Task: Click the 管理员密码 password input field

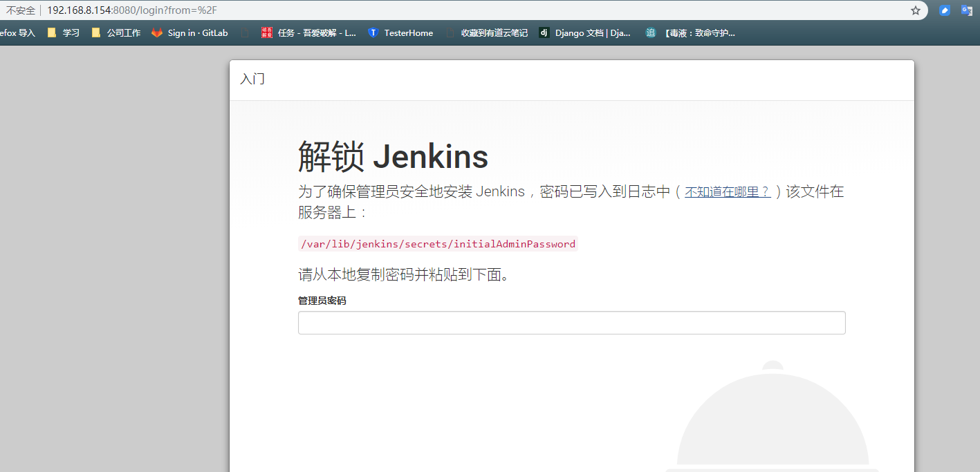Action: point(571,323)
